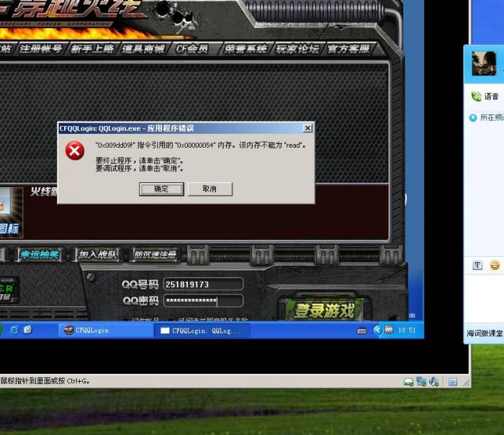Open the 道具商城 menu tab

tap(143, 49)
